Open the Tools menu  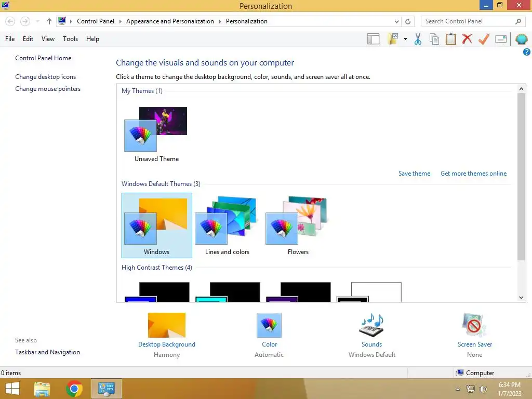pyautogui.click(x=70, y=38)
